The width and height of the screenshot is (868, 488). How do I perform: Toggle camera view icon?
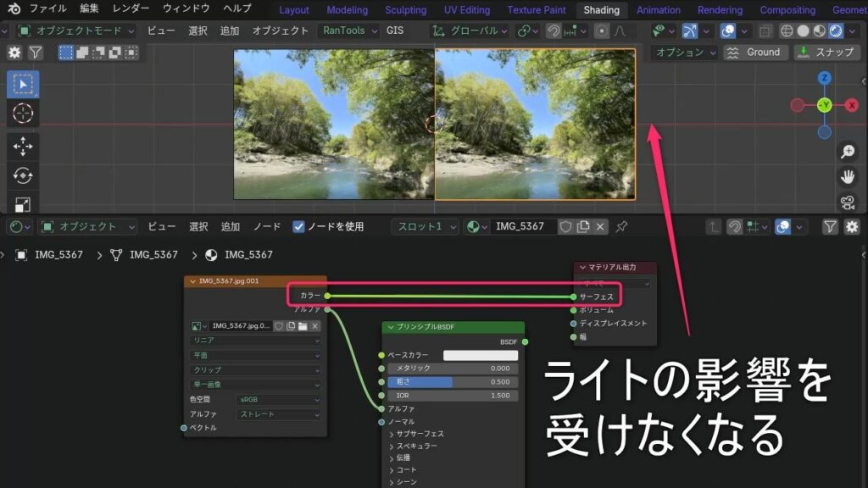848,202
